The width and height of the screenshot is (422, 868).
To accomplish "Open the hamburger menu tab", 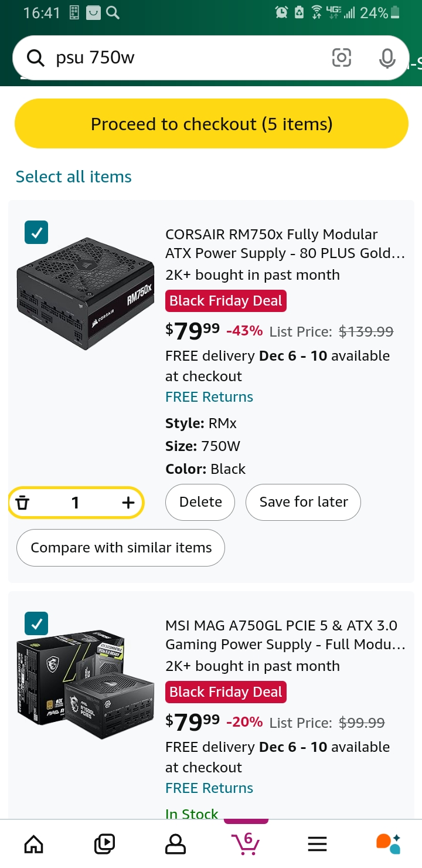I will (317, 844).
